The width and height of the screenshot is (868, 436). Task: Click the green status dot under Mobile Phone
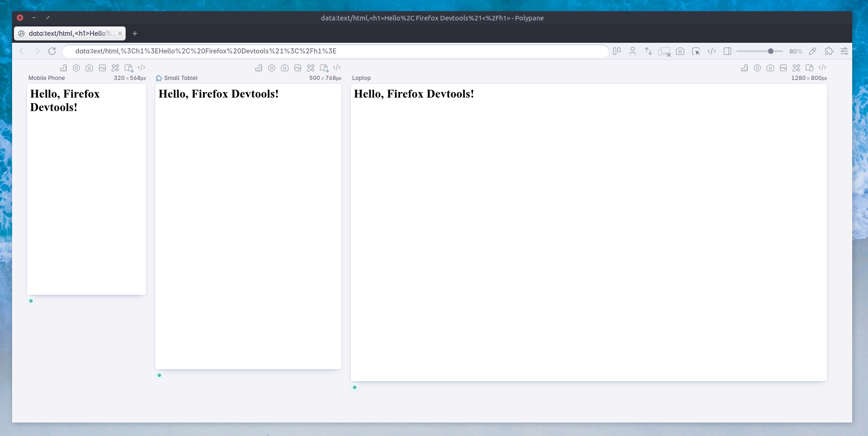tap(31, 301)
